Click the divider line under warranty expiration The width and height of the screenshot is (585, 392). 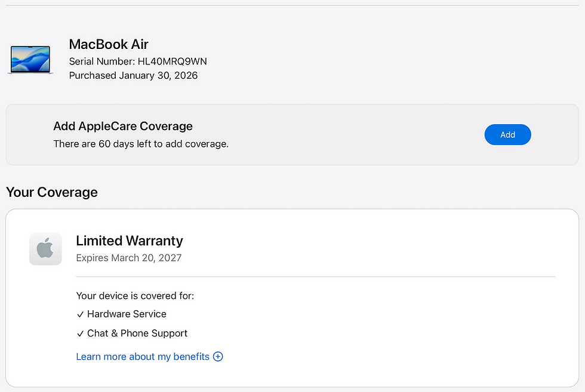[x=316, y=277]
